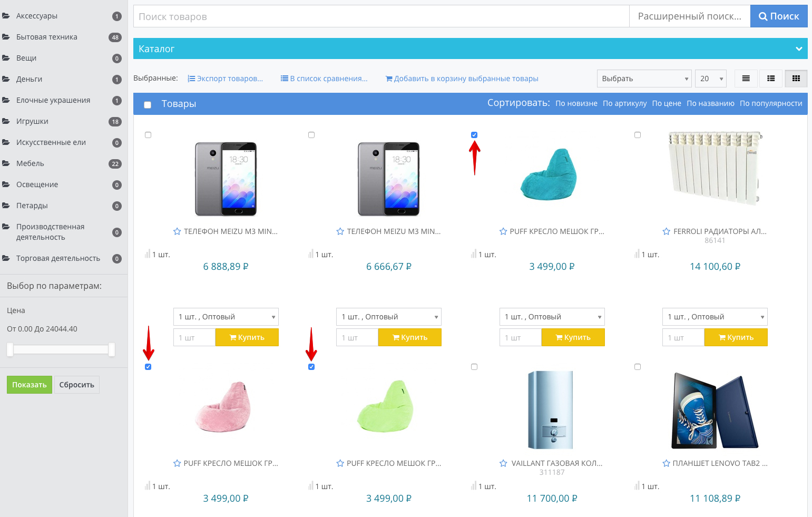Switch to the compact list view icon
The image size is (812, 517).
pyautogui.click(x=746, y=79)
